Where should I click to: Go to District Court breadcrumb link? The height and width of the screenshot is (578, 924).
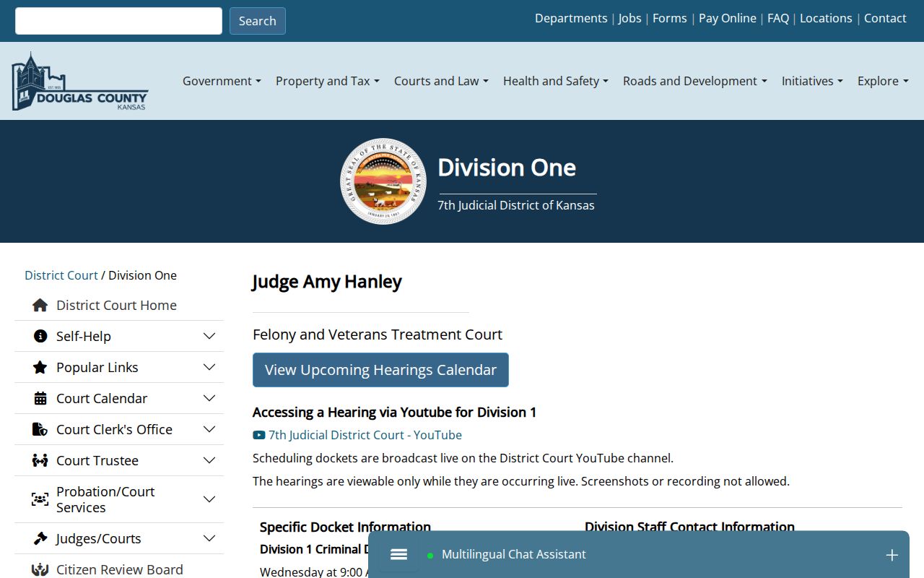61,275
